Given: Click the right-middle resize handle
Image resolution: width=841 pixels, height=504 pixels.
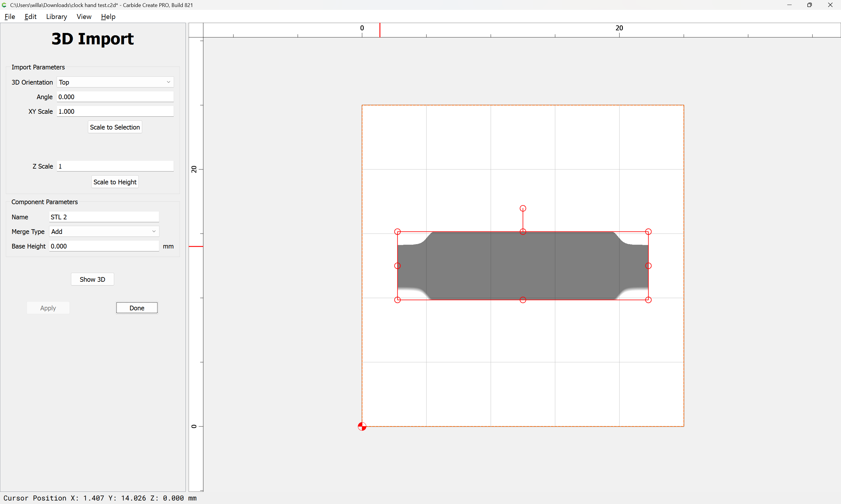Looking at the screenshot, I should 648,266.
